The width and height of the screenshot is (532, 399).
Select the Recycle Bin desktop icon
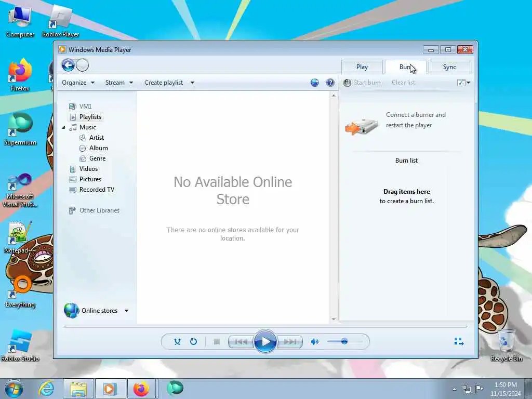pos(506,345)
